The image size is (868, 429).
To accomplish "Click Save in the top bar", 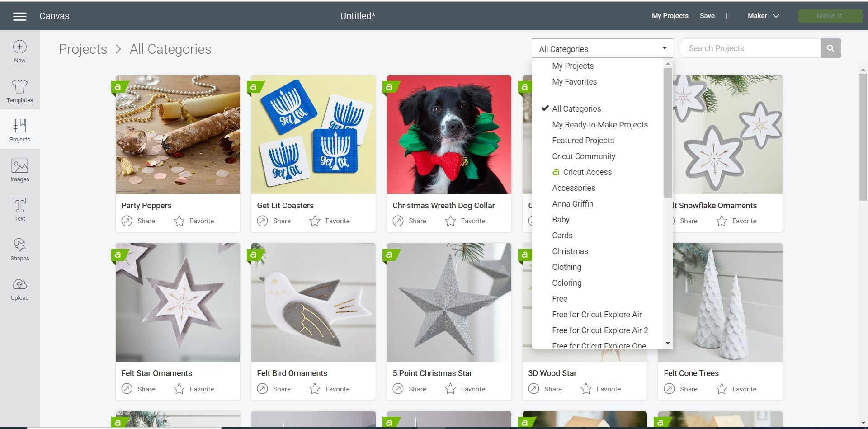I will pos(707,16).
